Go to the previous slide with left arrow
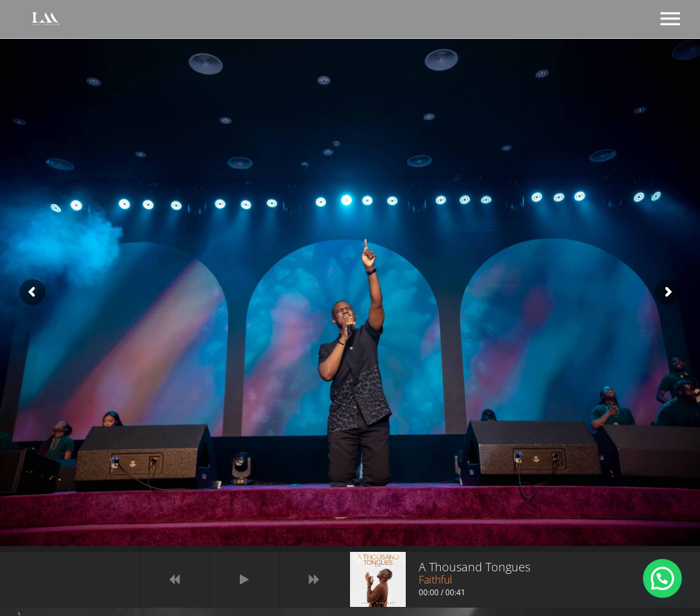Image resolution: width=700 pixels, height=616 pixels. [32, 292]
